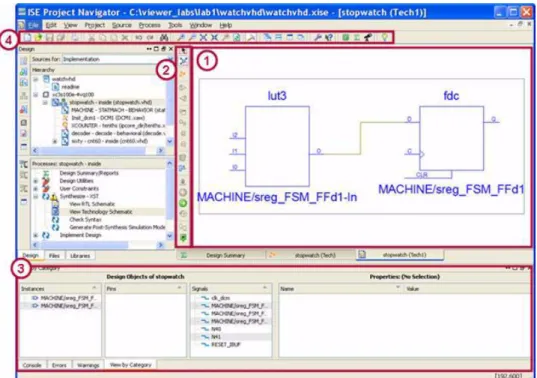Collapse the watchvhd project node
This screenshot has width=537, height=378.
36,79
